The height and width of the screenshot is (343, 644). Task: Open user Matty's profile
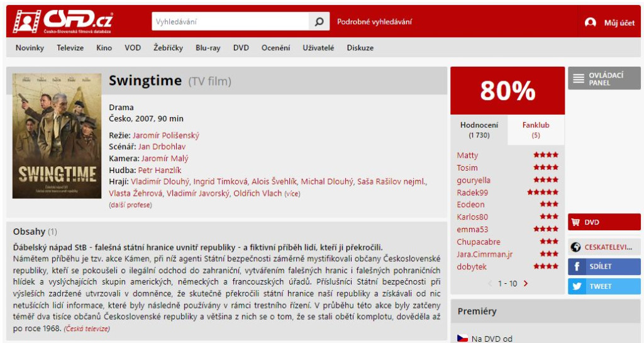coord(467,155)
